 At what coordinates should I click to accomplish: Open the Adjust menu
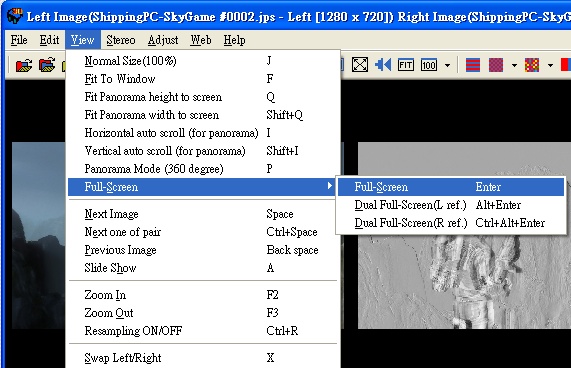pyautogui.click(x=163, y=40)
